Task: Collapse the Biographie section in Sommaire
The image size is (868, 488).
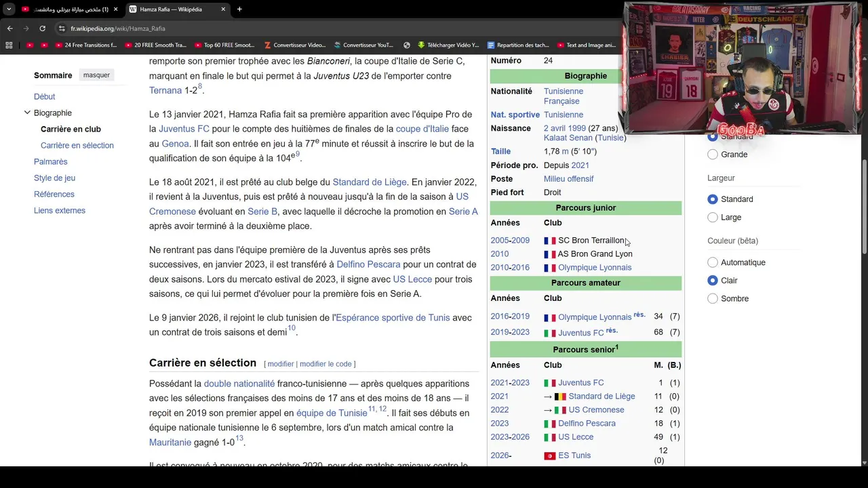Action: [x=27, y=113]
